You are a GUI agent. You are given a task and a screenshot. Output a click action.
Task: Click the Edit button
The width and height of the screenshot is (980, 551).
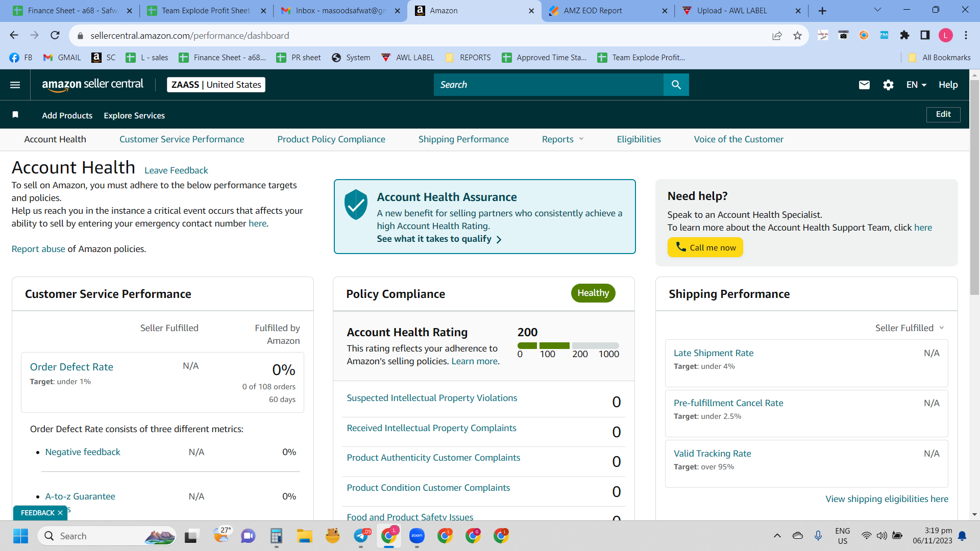[943, 114]
